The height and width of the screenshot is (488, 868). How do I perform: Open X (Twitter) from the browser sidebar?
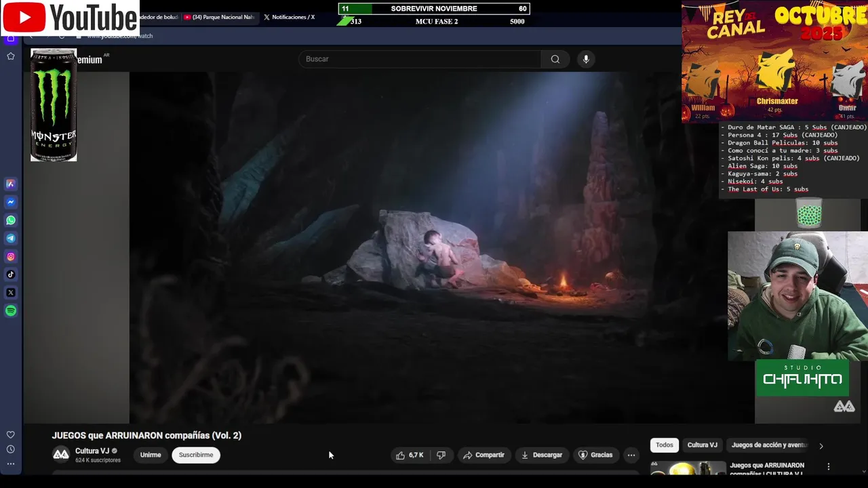11,293
